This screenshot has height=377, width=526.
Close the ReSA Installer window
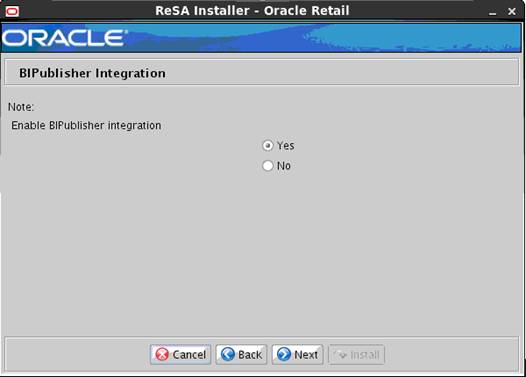click(512, 11)
